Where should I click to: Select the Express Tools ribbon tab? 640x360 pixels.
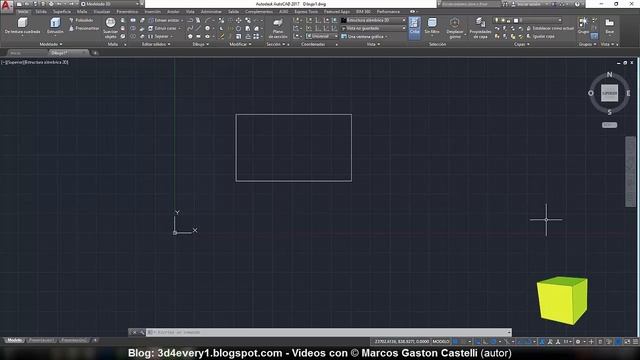[306, 11]
